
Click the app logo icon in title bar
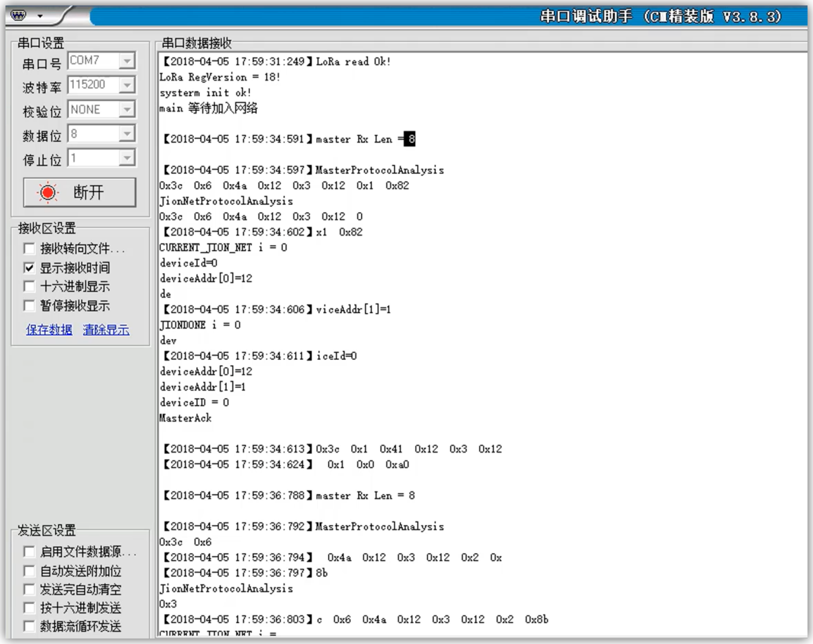[x=19, y=16]
